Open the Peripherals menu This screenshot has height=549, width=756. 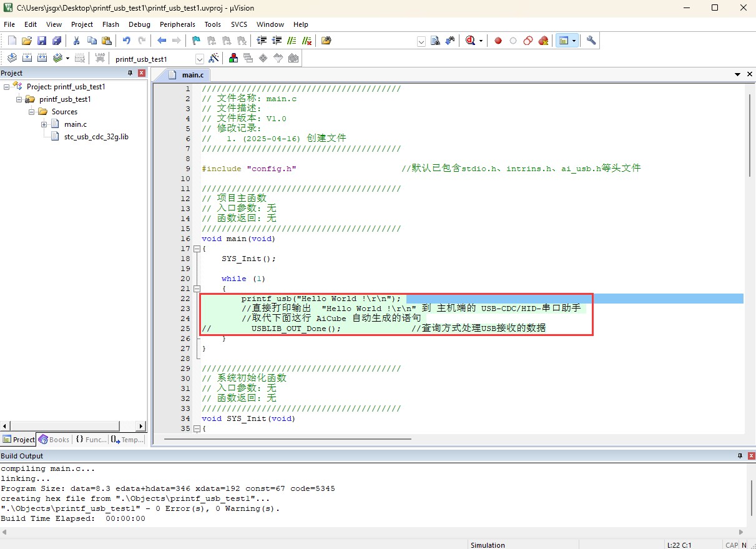point(177,24)
